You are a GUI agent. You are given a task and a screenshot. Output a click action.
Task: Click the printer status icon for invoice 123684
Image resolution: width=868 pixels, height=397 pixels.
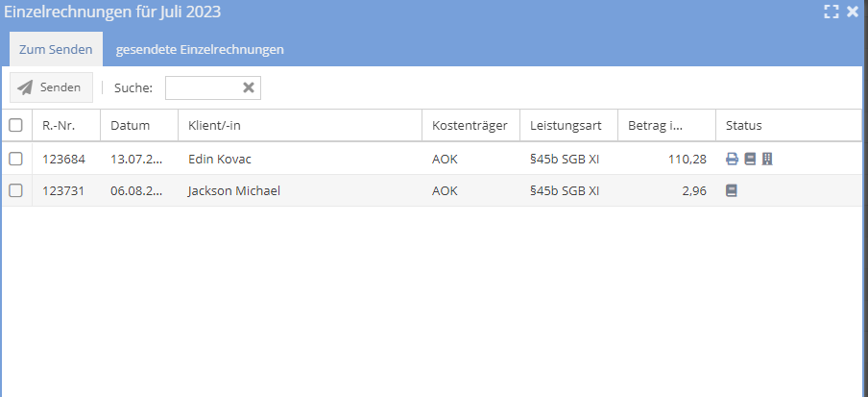point(732,159)
